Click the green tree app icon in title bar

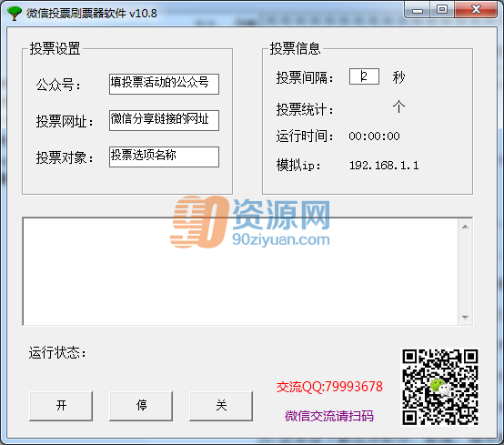point(15,14)
